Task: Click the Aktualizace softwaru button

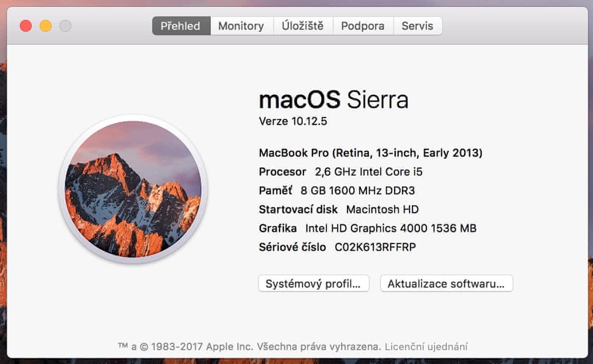Action: [446, 284]
